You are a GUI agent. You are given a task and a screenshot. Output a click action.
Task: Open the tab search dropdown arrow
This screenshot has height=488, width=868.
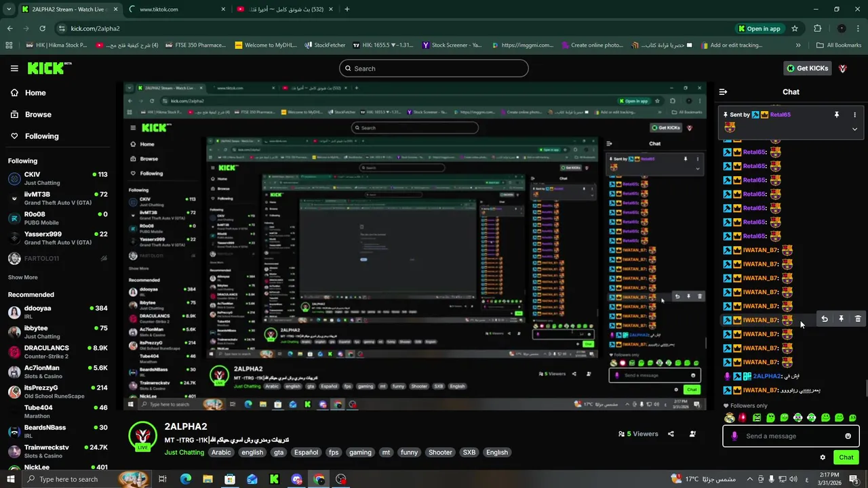pos(7,9)
